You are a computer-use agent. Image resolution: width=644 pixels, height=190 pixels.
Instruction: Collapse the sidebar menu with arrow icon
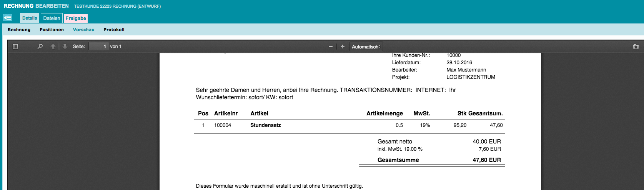(x=8, y=18)
